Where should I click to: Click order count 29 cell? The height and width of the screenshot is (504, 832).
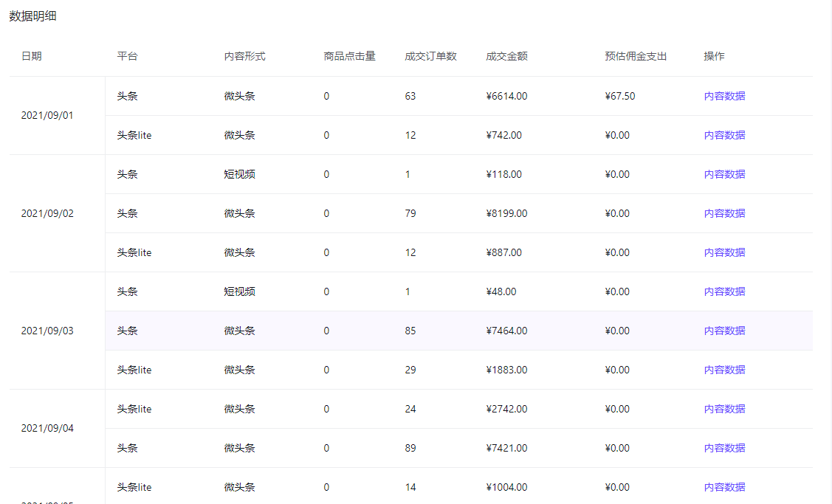(x=410, y=370)
